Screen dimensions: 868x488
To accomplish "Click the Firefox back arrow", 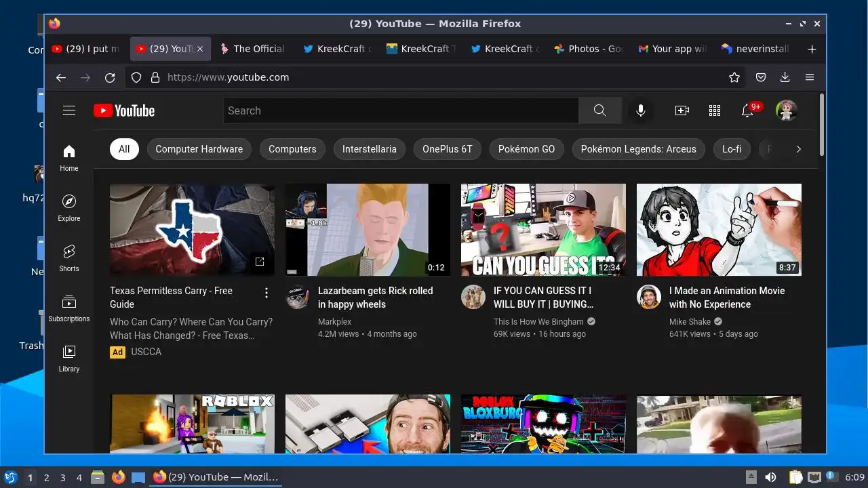I will pyautogui.click(x=61, y=77).
